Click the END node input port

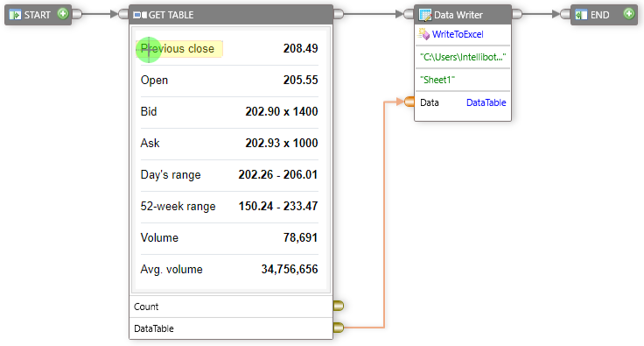coord(565,14)
